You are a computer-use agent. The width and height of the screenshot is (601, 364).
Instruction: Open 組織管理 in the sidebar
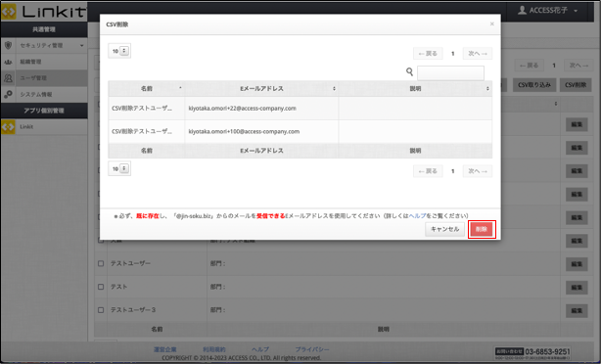pos(44,62)
